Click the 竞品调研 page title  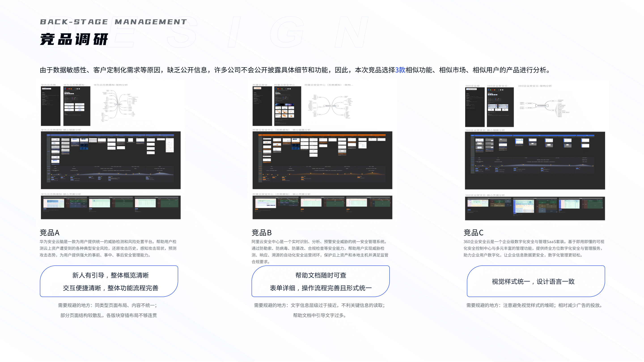[74, 39]
